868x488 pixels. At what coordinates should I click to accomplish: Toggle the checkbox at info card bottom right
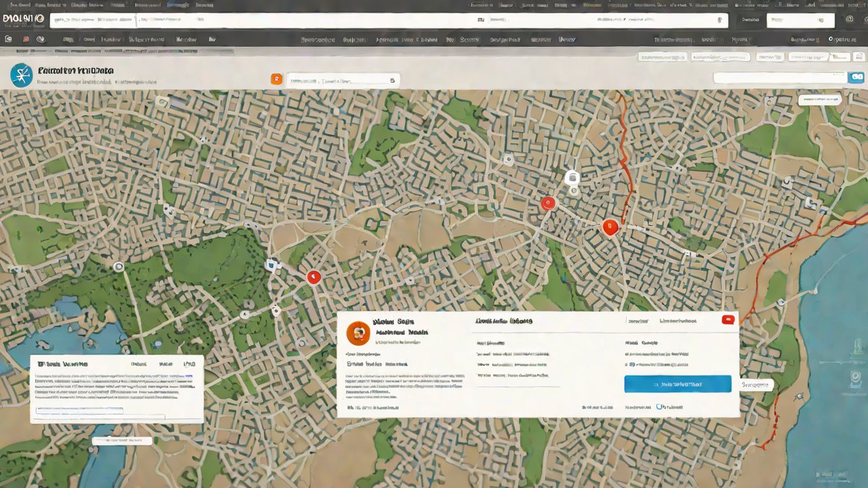point(658,407)
